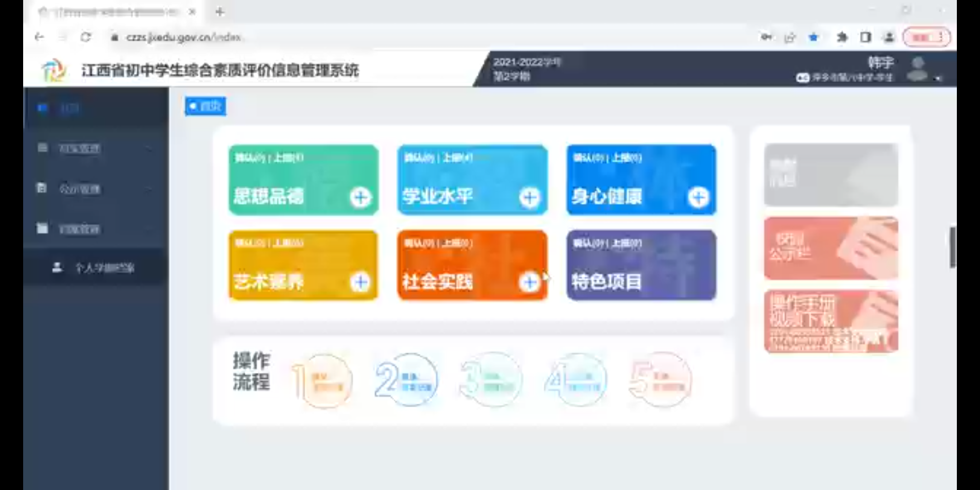Expand the second sidebar menu section
The height and width of the screenshot is (490, 980).
(x=96, y=148)
